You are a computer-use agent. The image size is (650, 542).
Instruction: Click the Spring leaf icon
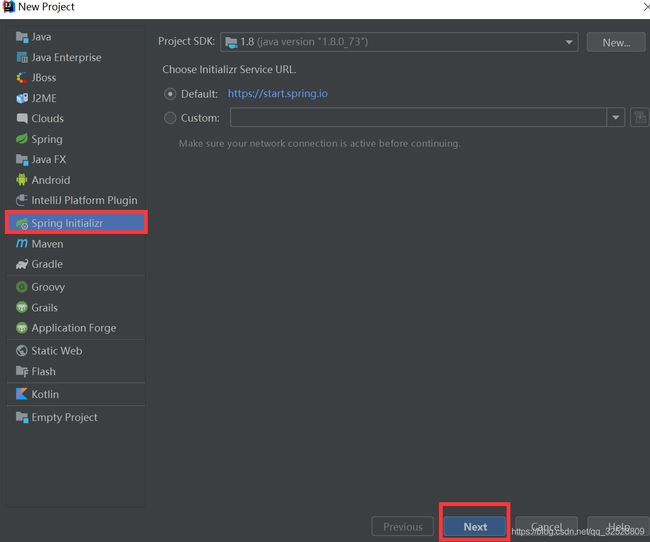pyautogui.click(x=22, y=139)
